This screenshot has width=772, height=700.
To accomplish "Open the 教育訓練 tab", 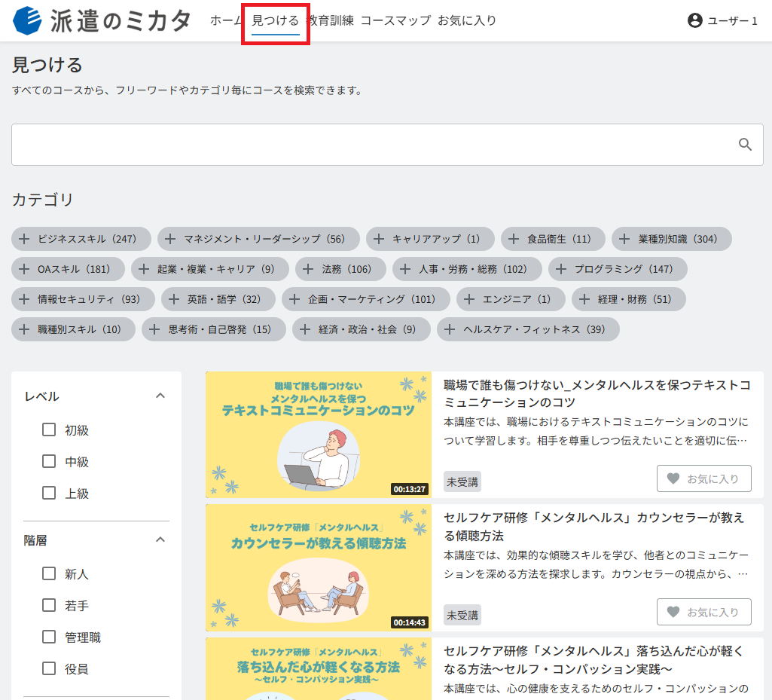I will click(x=331, y=20).
